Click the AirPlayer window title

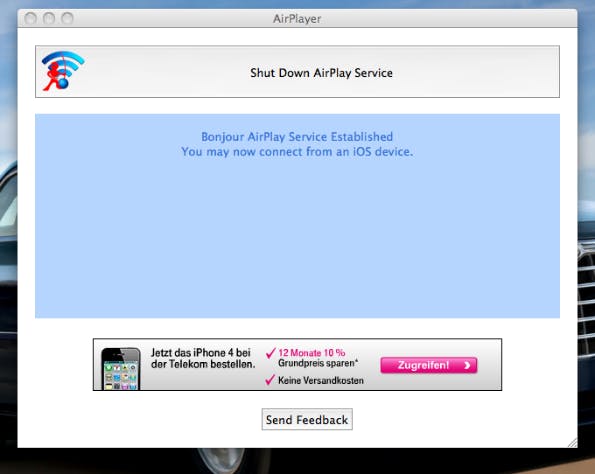(297, 19)
